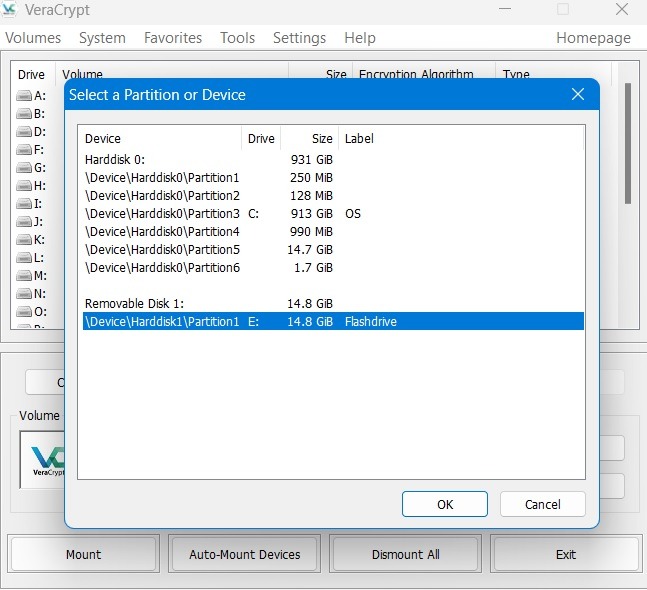Open the Help menu

click(x=360, y=38)
